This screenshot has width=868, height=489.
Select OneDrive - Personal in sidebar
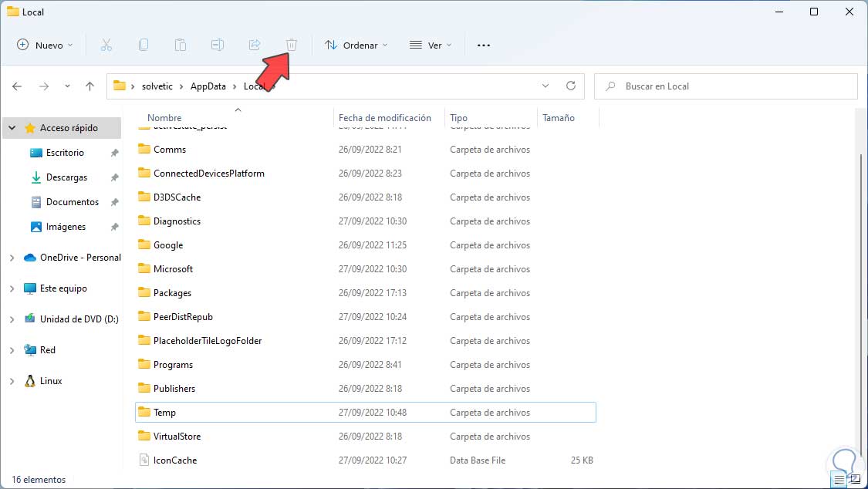pos(80,257)
